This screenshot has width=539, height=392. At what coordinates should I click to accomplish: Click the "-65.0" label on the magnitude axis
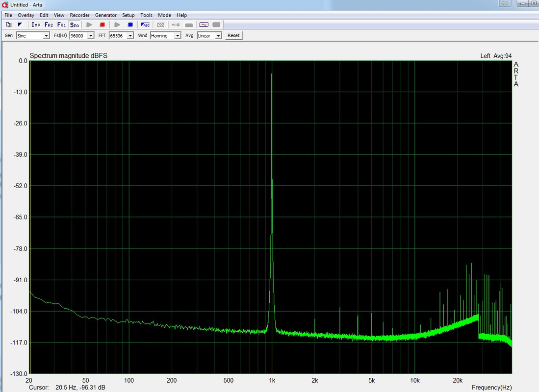pos(20,217)
